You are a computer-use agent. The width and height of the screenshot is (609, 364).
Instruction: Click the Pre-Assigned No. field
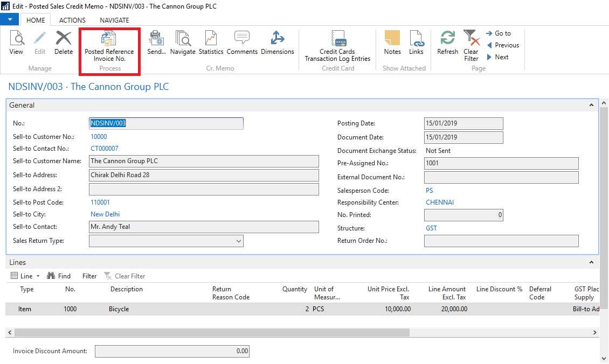[x=501, y=163]
